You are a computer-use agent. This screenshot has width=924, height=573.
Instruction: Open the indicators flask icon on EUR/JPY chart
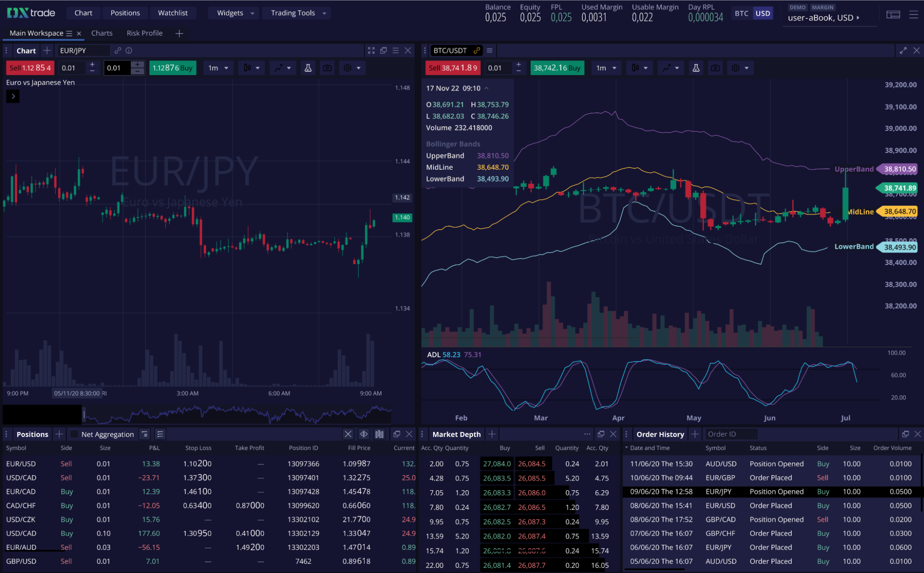(x=308, y=68)
